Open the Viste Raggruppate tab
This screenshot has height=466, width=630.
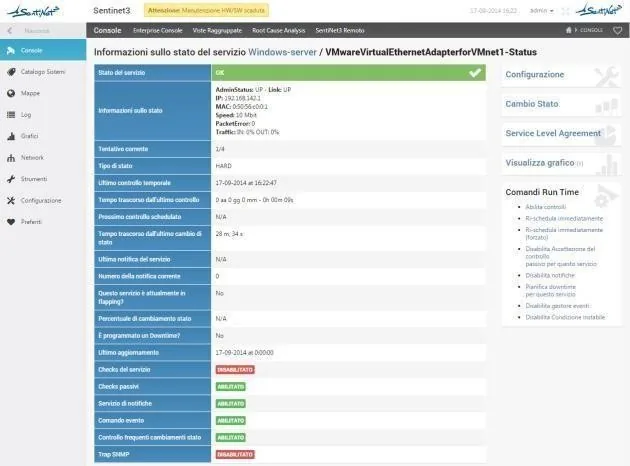click(217, 31)
